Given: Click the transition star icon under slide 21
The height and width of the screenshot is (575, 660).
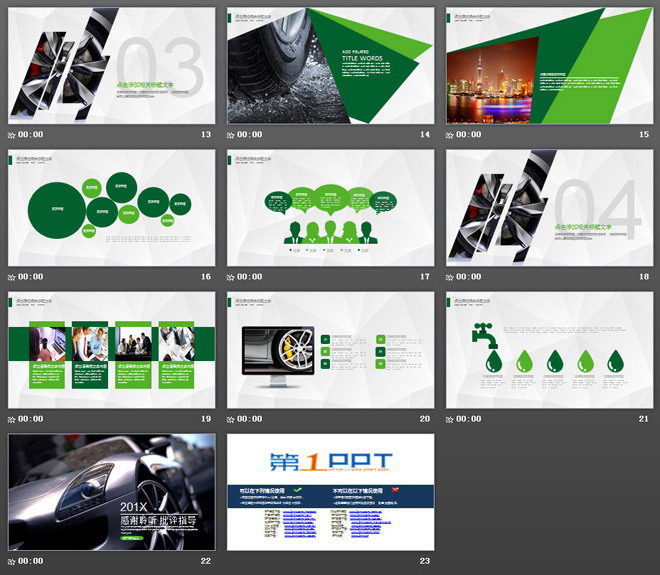Looking at the screenshot, I should (x=450, y=419).
